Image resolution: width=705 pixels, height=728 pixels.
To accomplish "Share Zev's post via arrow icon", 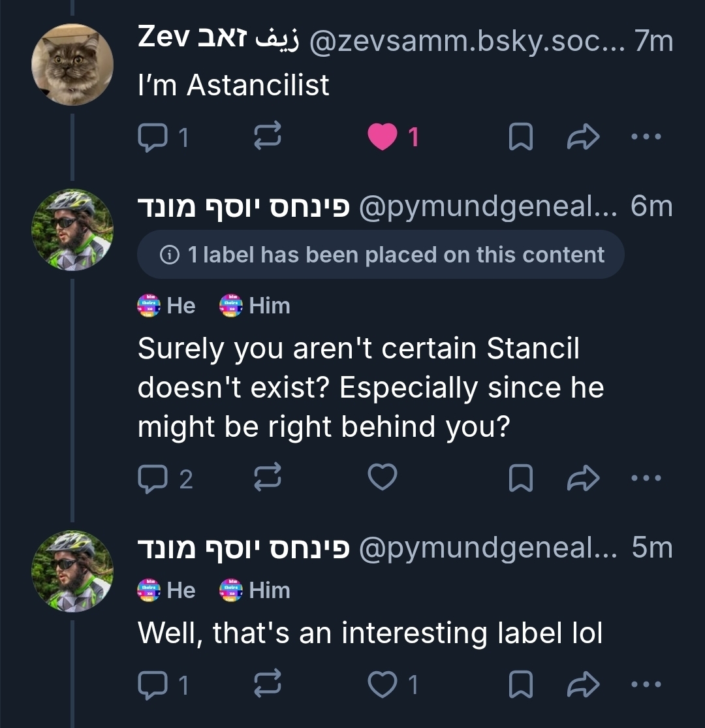I will [x=583, y=137].
